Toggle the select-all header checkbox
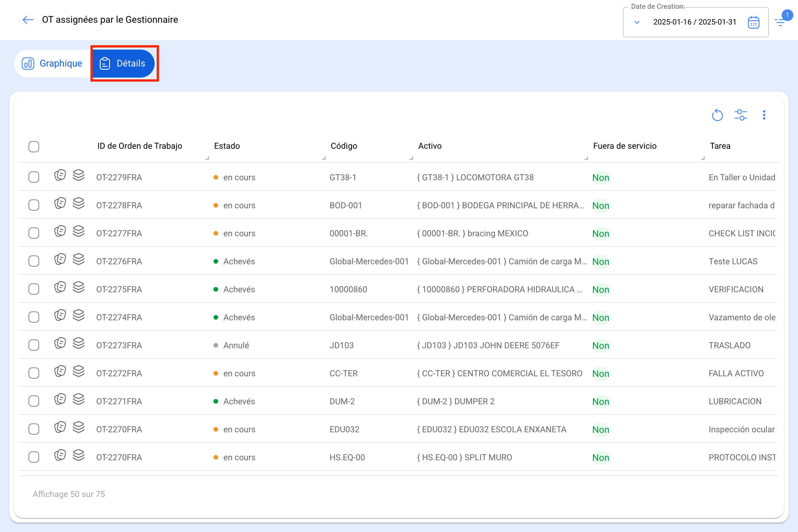The height and width of the screenshot is (532, 798). [x=34, y=147]
